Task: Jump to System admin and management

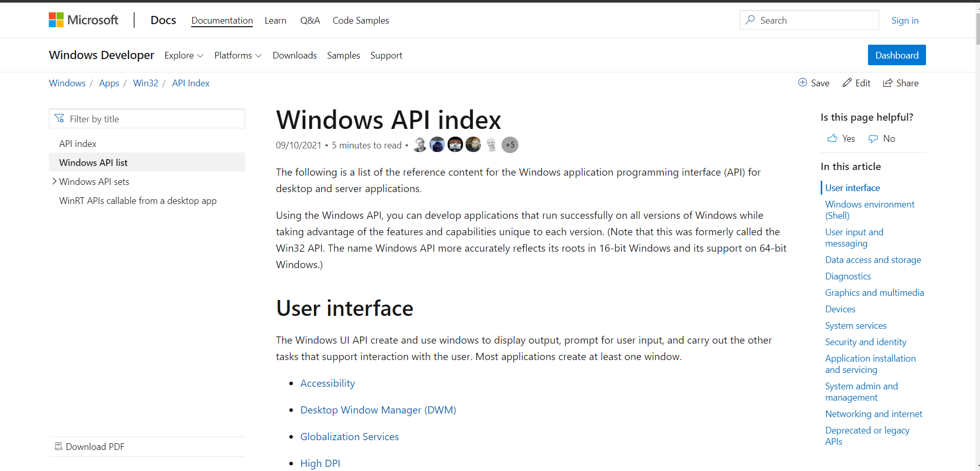Action: (x=861, y=392)
